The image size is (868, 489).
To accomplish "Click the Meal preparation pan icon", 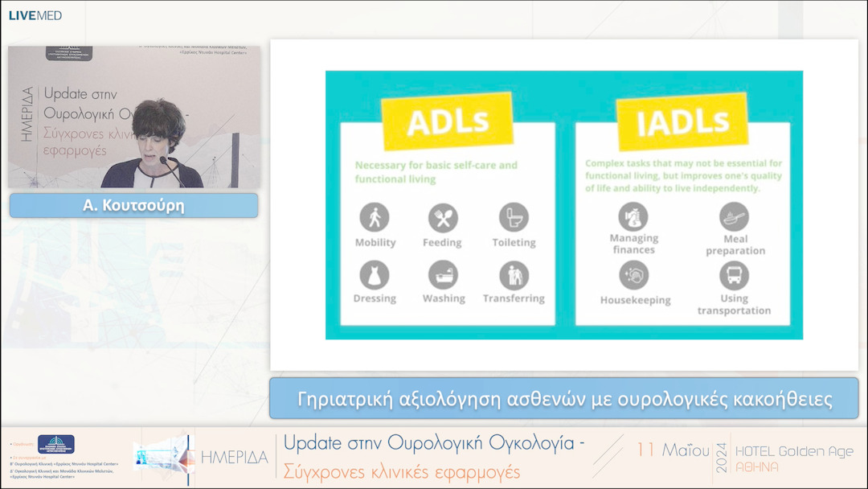I will (734, 216).
